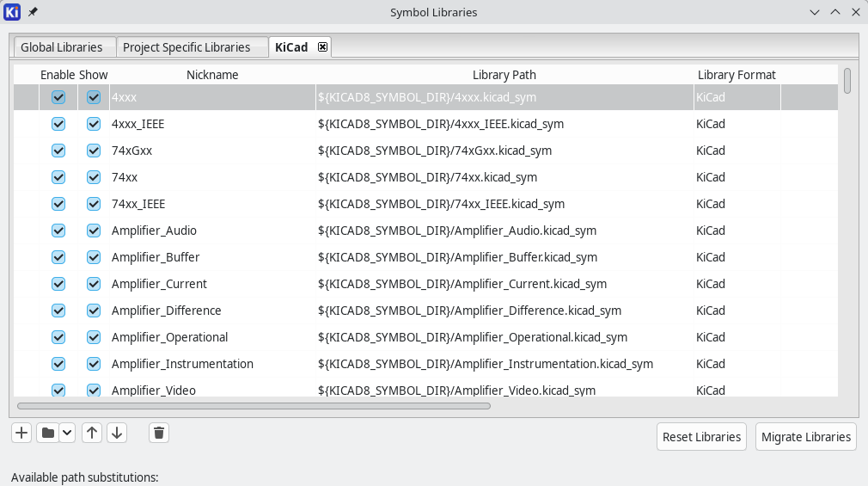Move the selected library up
Viewport: 868px width, 486px height.
click(92, 433)
